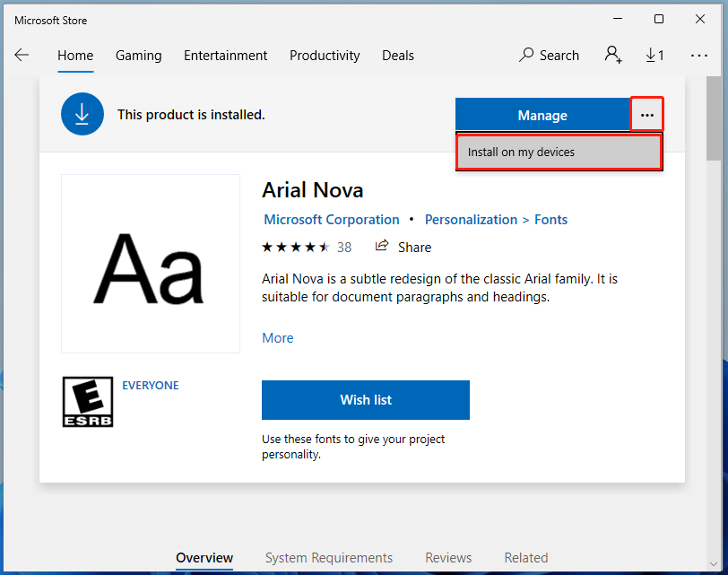Click the 38 ratings count
The width and height of the screenshot is (728, 575).
coord(344,247)
